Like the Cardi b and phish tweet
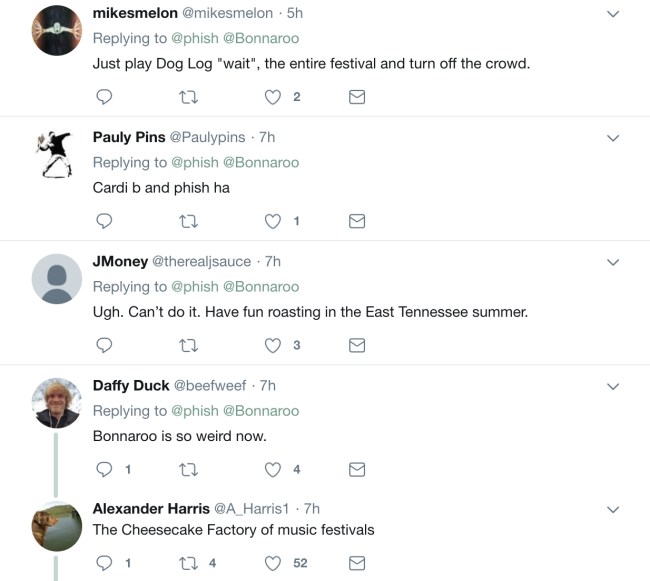Screen dimensions: 650x581 [x=273, y=221]
